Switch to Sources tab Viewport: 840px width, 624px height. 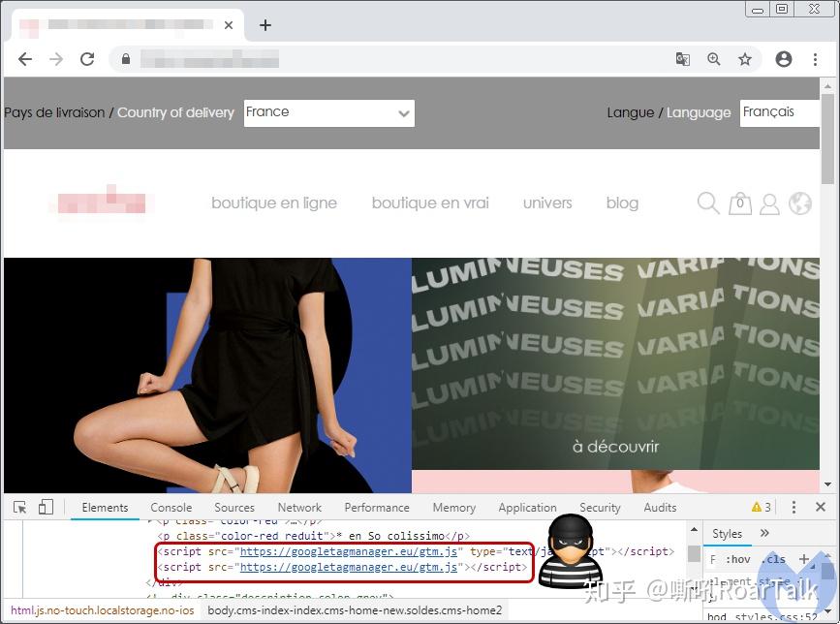[x=234, y=507]
